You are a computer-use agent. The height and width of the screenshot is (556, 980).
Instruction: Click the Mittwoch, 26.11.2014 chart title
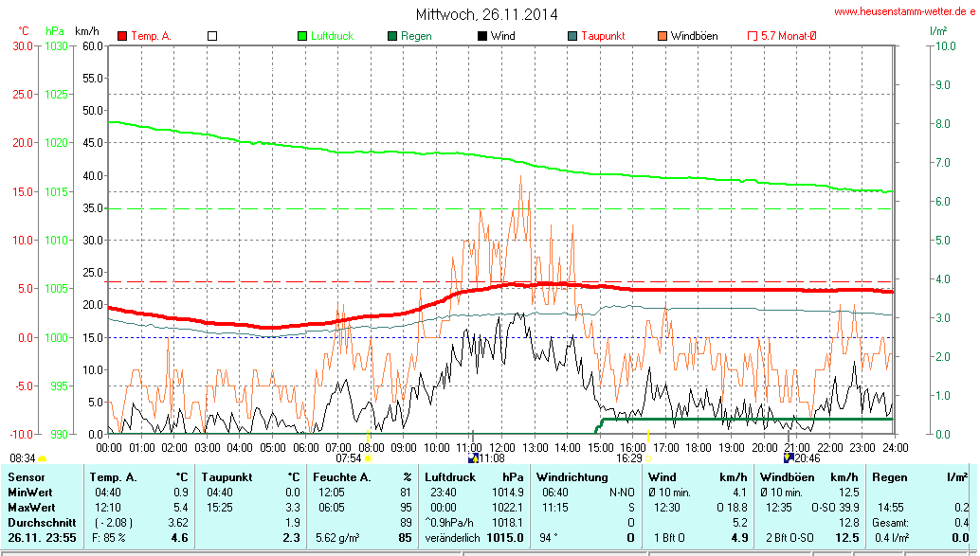pyautogui.click(x=486, y=14)
